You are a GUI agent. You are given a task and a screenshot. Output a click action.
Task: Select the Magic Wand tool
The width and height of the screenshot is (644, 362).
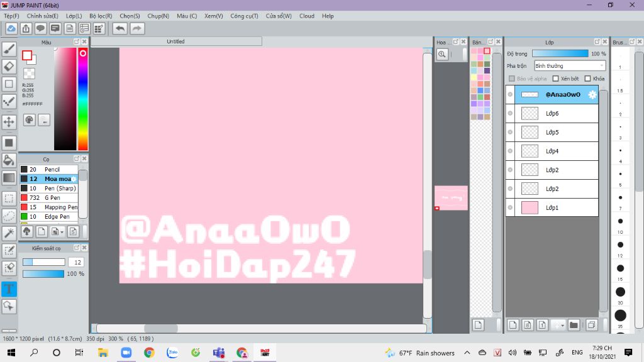tap(9, 233)
